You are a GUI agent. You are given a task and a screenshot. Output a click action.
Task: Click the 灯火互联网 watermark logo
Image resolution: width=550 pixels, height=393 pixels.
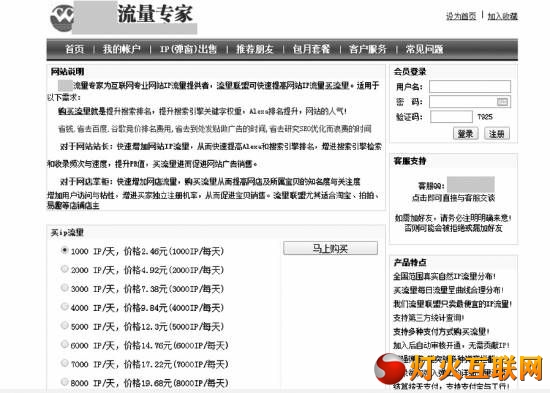459,368
